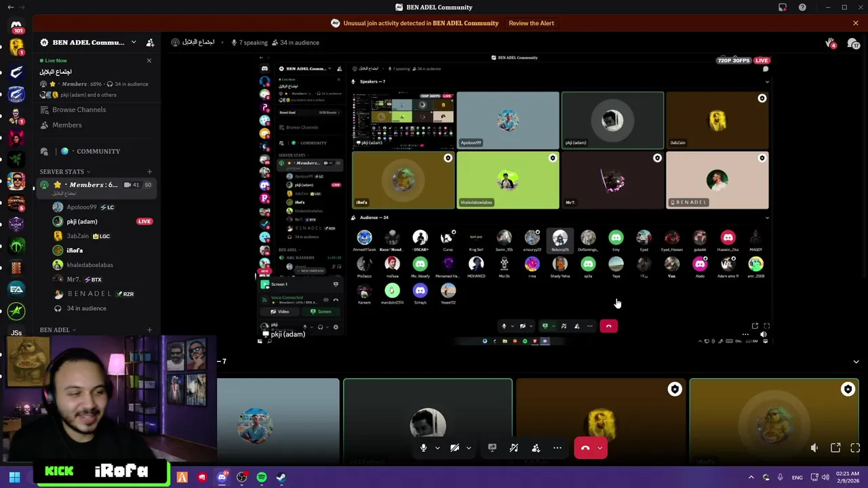Click Review the Alert link

531,23
